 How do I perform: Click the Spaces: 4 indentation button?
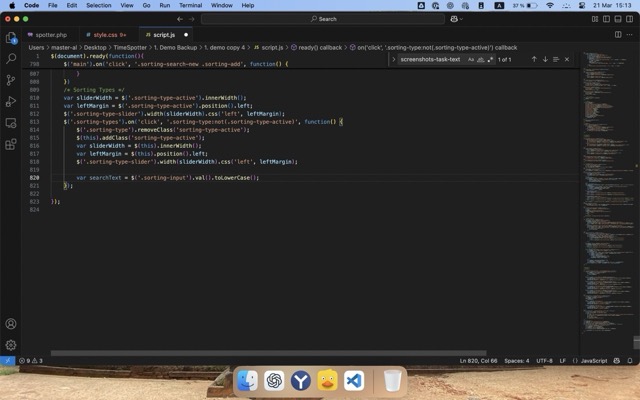tap(516, 360)
